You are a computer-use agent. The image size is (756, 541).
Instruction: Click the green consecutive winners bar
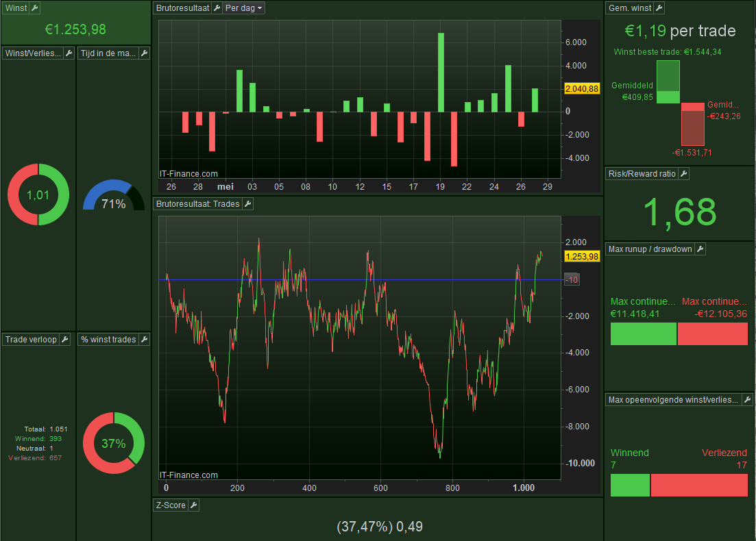pyautogui.click(x=630, y=485)
